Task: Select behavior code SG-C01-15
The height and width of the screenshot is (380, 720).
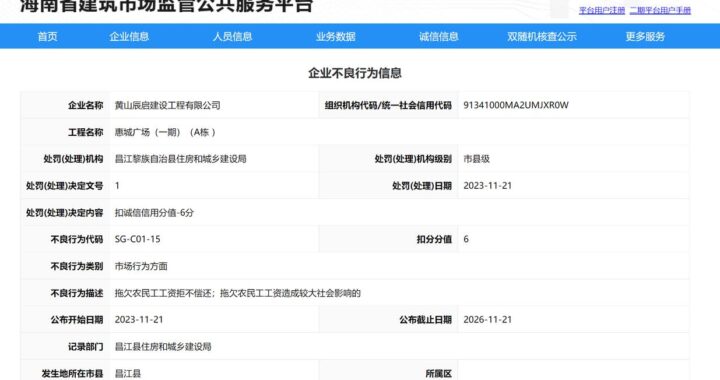Action: [138, 239]
